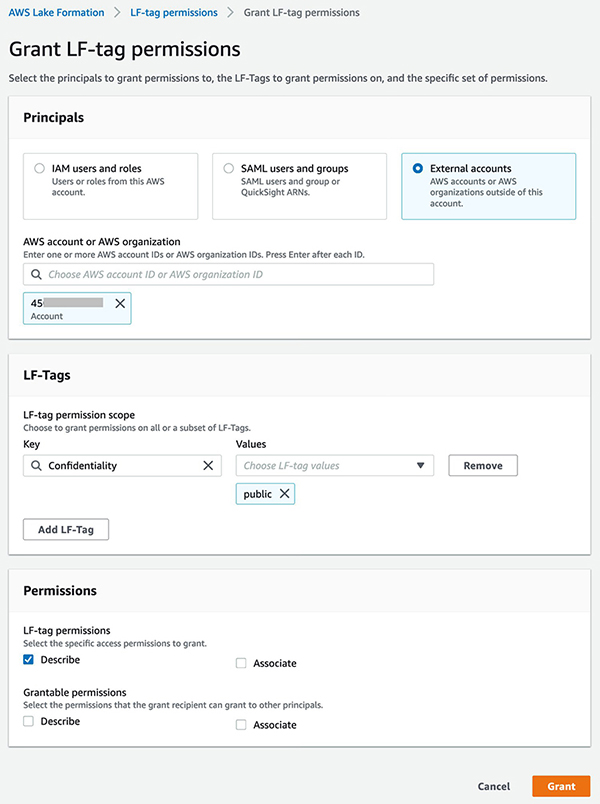This screenshot has height=804, width=600.
Task: Check Describe under Grantable permissions
Action: (x=29, y=721)
